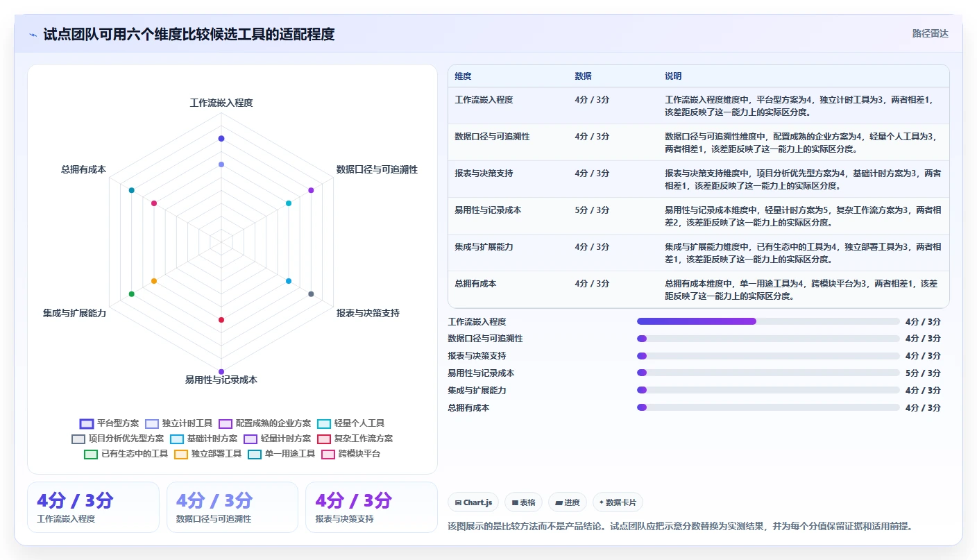Screen dimensions: 977x560
Task: Click the 报表与决策支持 progress bar
Action: [x=768, y=356]
